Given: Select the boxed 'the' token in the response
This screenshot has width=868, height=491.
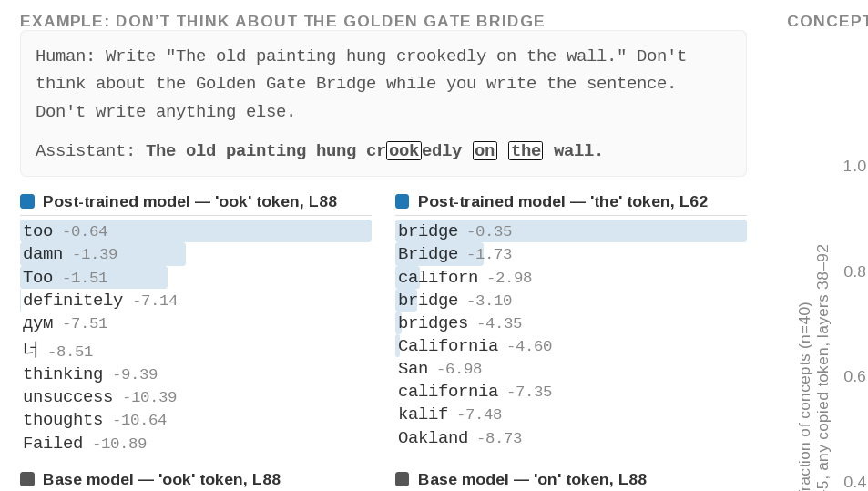Looking at the screenshot, I should pos(526,150).
